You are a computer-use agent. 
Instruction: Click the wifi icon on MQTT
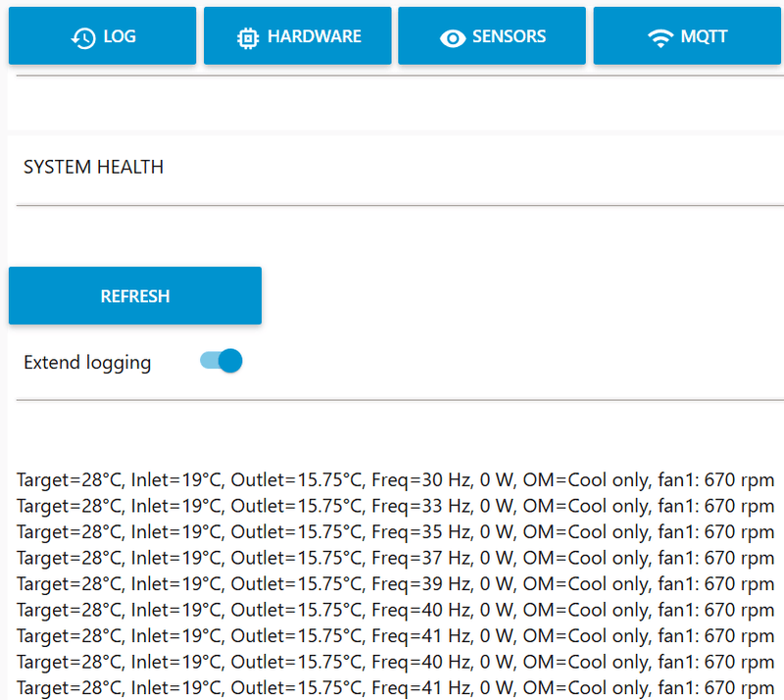tap(661, 38)
